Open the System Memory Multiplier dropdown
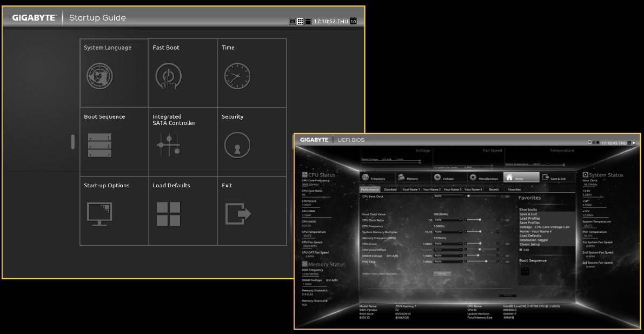Viewport: 644px width, 334px height. [448, 232]
